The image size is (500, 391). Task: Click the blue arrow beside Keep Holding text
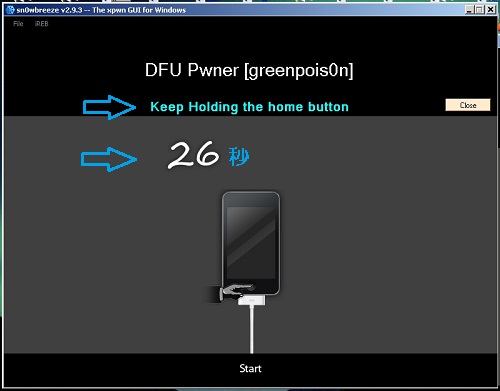tap(109, 107)
